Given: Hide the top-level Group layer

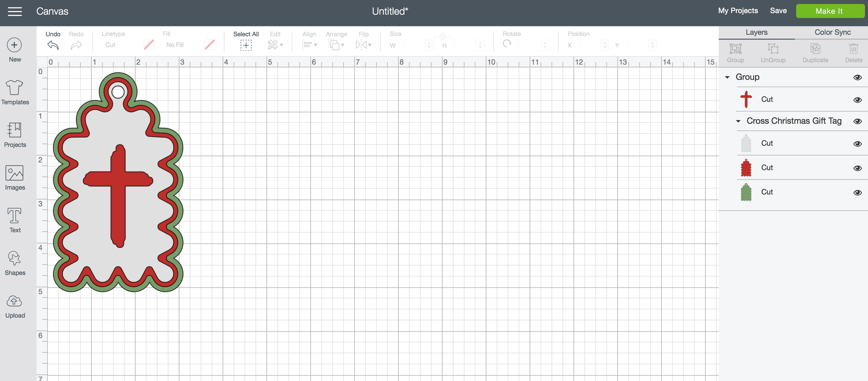Looking at the screenshot, I should [x=857, y=77].
